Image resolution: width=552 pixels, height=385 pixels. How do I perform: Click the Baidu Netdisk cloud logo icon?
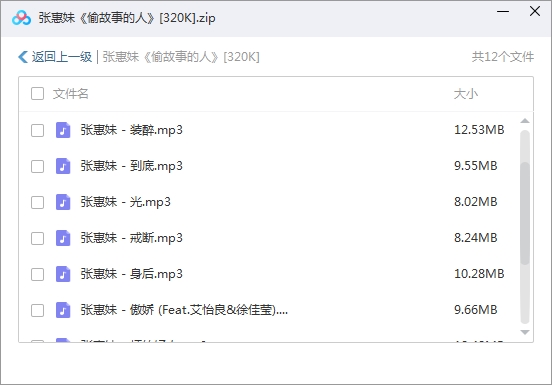pyautogui.click(x=21, y=18)
